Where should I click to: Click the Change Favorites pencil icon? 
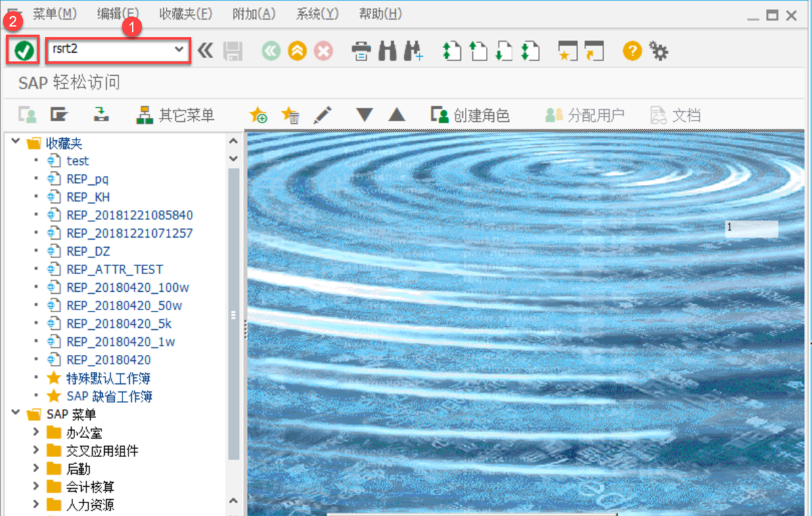coord(323,115)
